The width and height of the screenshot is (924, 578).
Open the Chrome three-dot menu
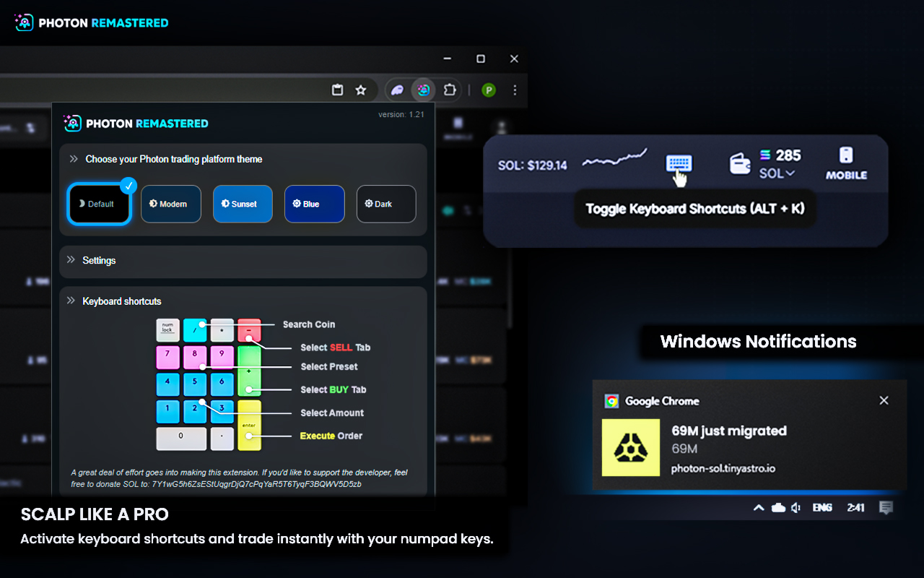pyautogui.click(x=515, y=90)
